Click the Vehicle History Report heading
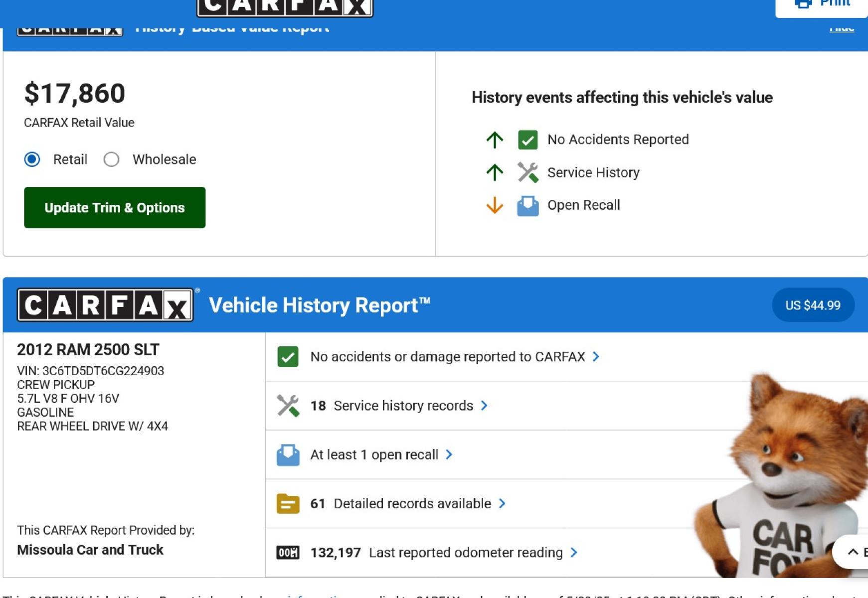 (x=320, y=305)
